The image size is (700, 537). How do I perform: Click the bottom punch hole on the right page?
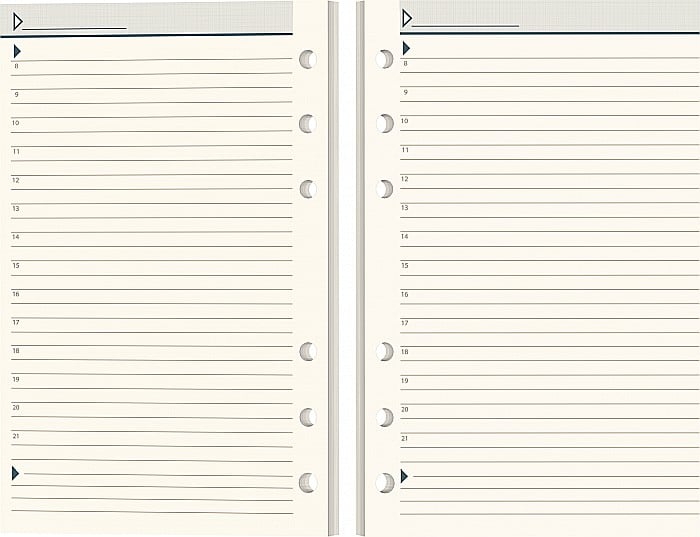(384, 483)
